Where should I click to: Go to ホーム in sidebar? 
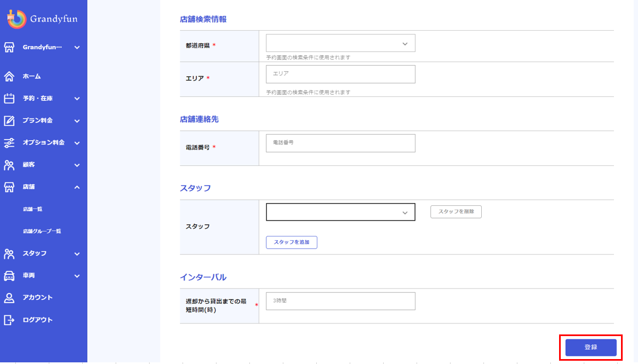tap(32, 77)
